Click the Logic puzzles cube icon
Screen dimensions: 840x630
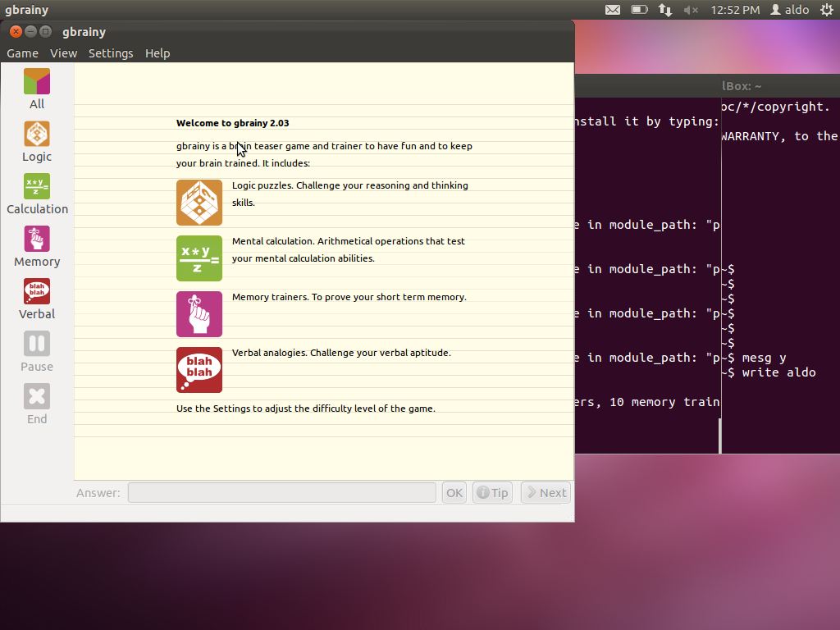[x=199, y=202]
